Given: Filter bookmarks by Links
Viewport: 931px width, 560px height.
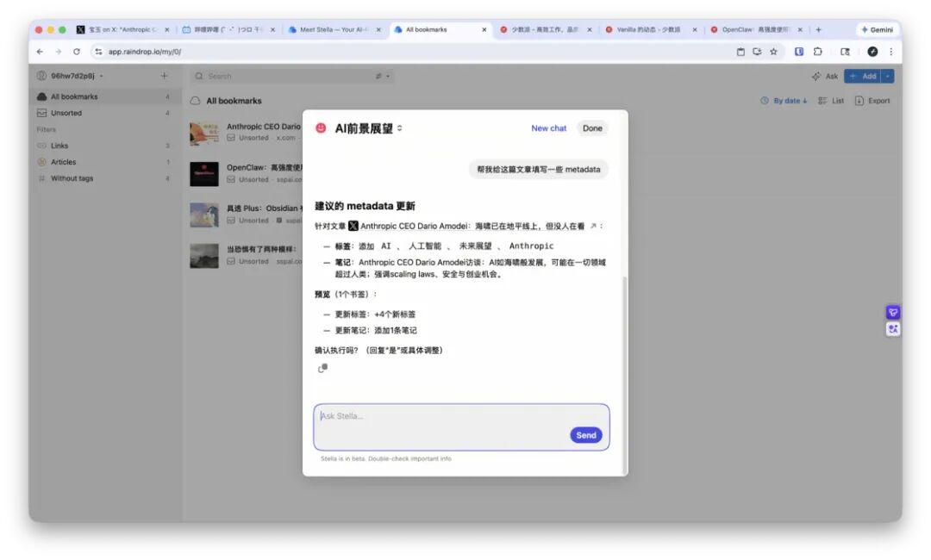Looking at the screenshot, I should point(104,146).
